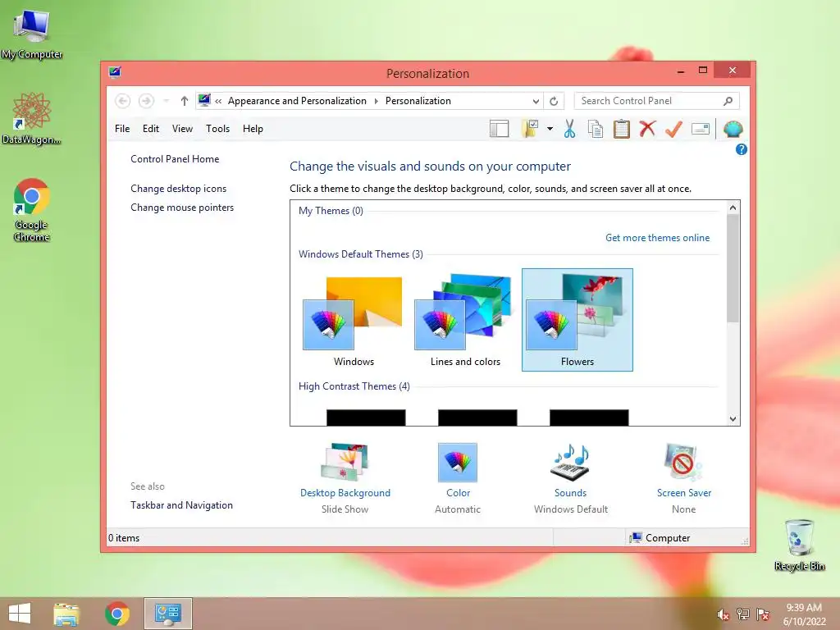
Task: Open the Help menu
Action: click(x=253, y=129)
